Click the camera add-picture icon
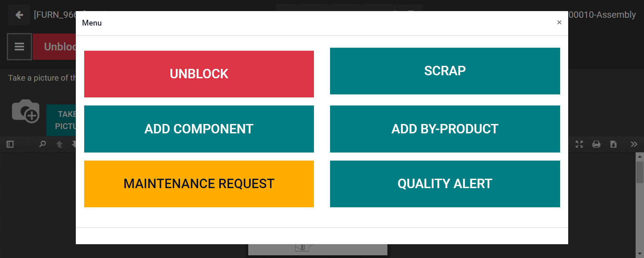 [26, 111]
